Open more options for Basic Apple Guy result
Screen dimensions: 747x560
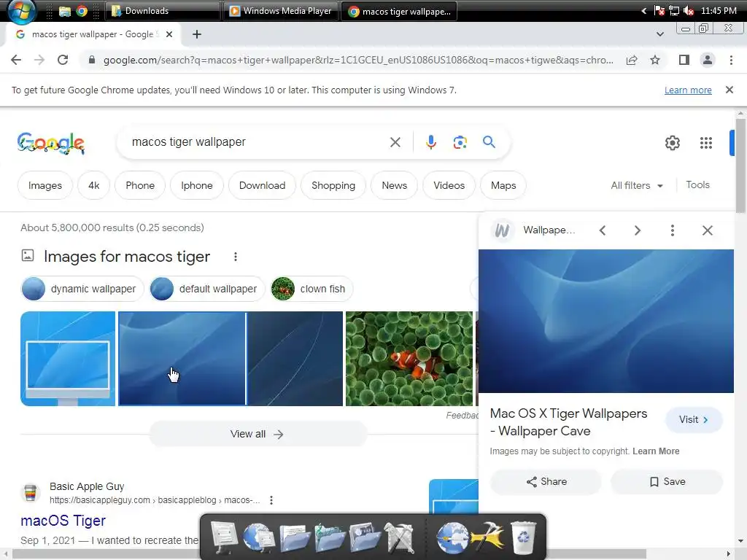coord(271,500)
